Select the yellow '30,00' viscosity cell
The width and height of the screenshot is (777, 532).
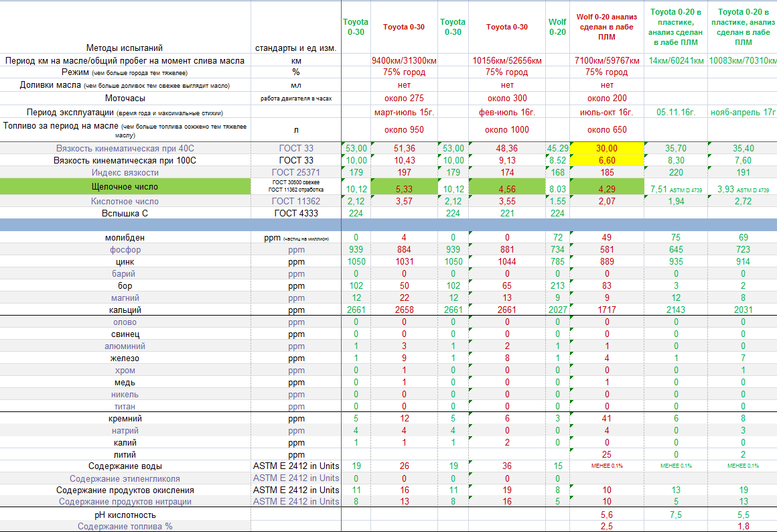coord(607,148)
